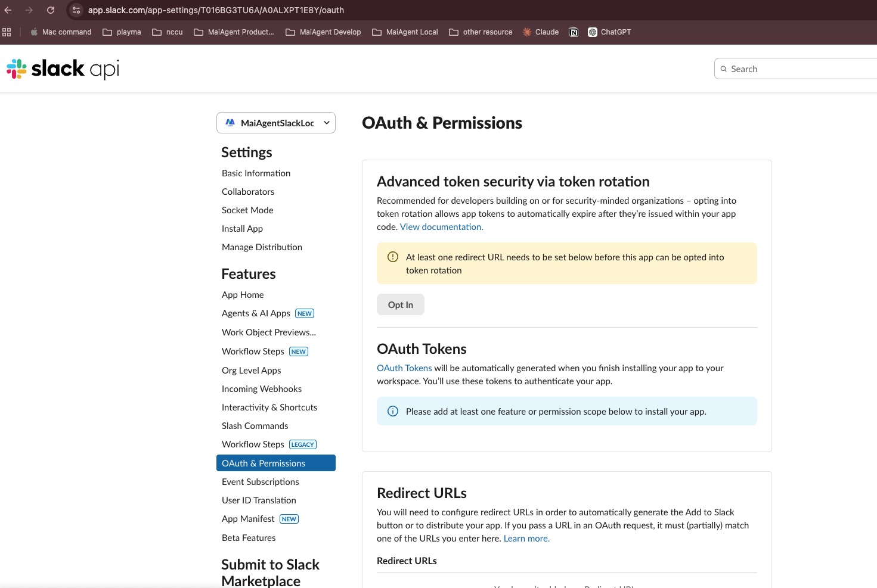Open the MaiAgent Develop bookmark folder
The width and height of the screenshot is (877, 588).
pyautogui.click(x=323, y=32)
